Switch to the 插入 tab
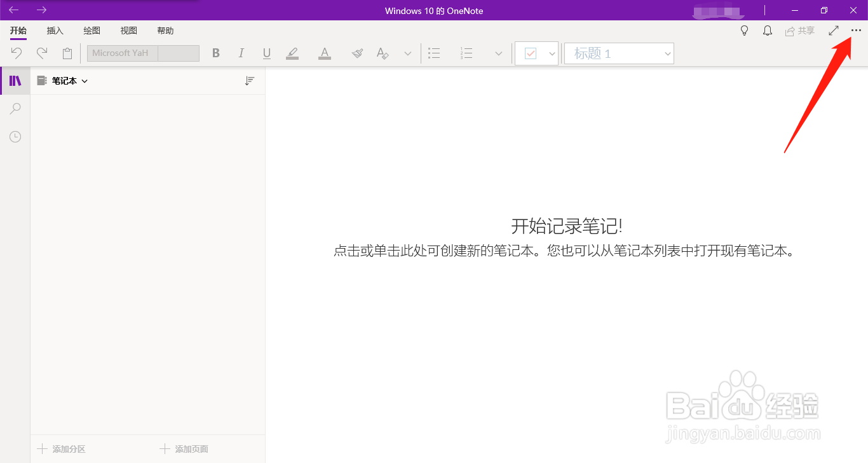The image size is (868, 463). click(x=55, y=31)
